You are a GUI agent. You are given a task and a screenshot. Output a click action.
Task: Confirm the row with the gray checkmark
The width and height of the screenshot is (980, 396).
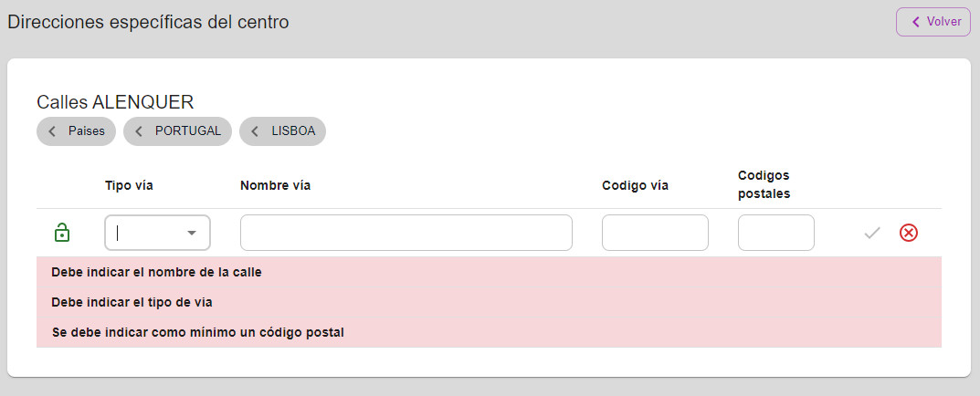click(872, 233)
